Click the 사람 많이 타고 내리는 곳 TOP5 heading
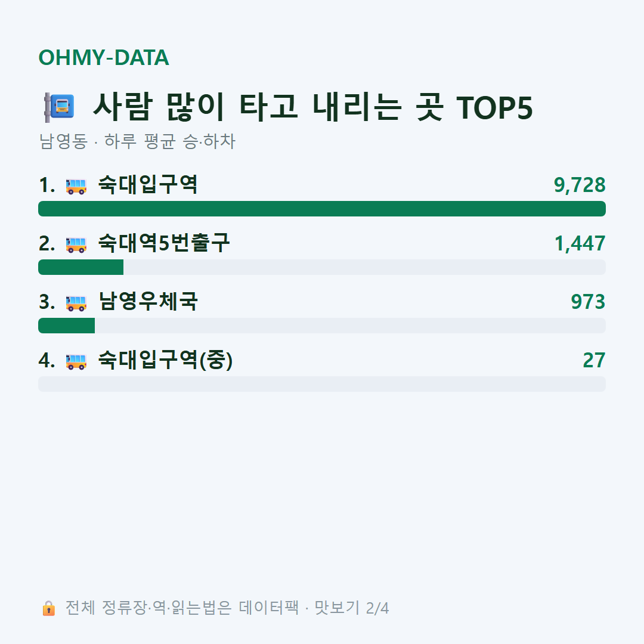644x644 pixels. (313, 107)
